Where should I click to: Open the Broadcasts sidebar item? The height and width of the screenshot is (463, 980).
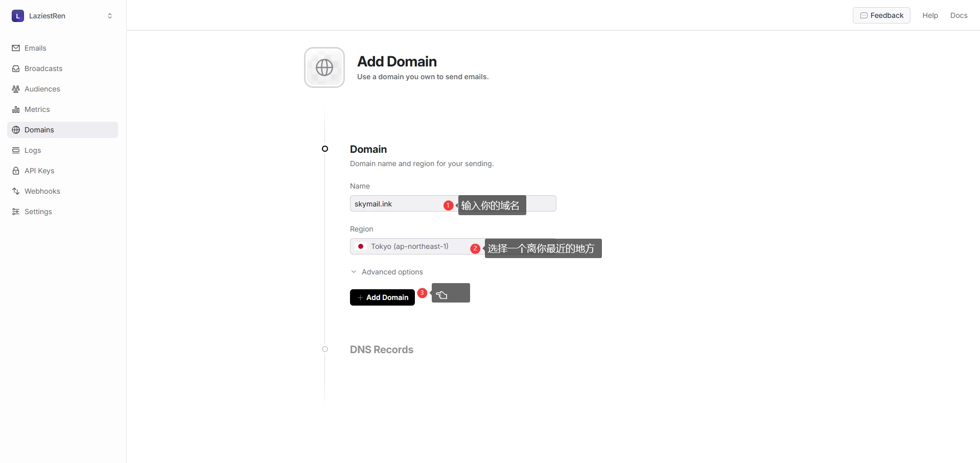coord(43,68)
